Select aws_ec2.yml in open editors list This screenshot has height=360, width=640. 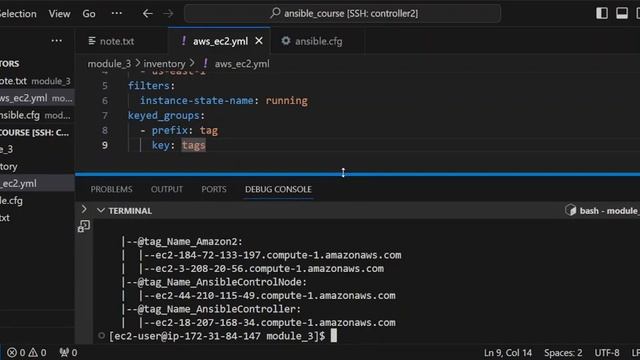pyautogui.click(x=37, y=98)
